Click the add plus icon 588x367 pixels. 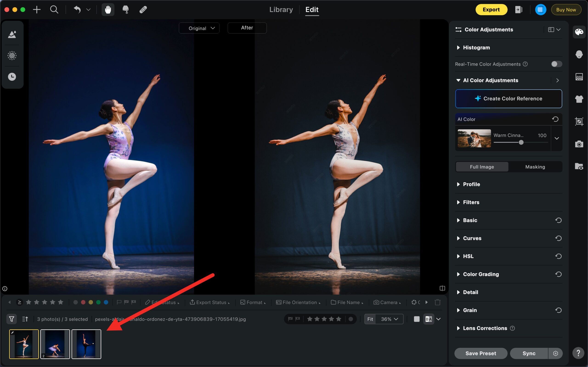click(37, 10)
